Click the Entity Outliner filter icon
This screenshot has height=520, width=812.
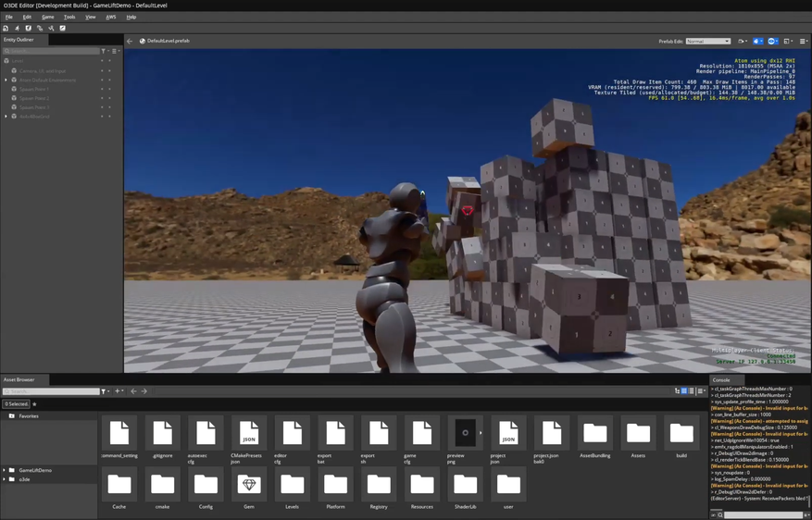[104, 51]
